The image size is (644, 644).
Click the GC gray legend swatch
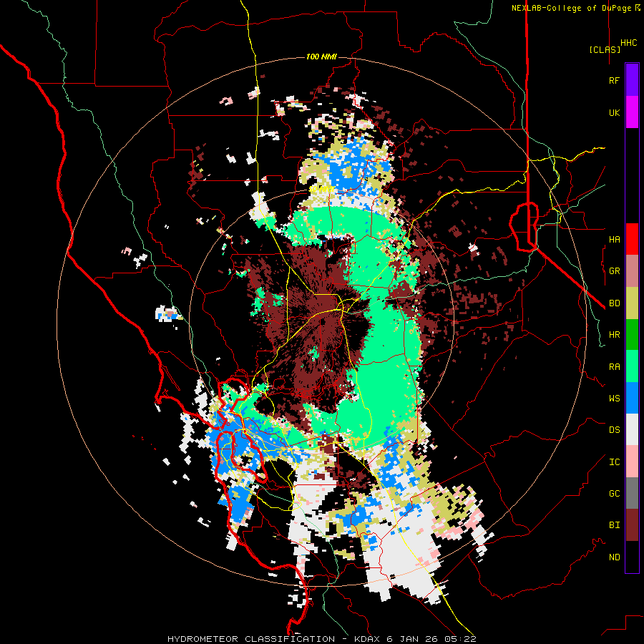click(632, 493)
